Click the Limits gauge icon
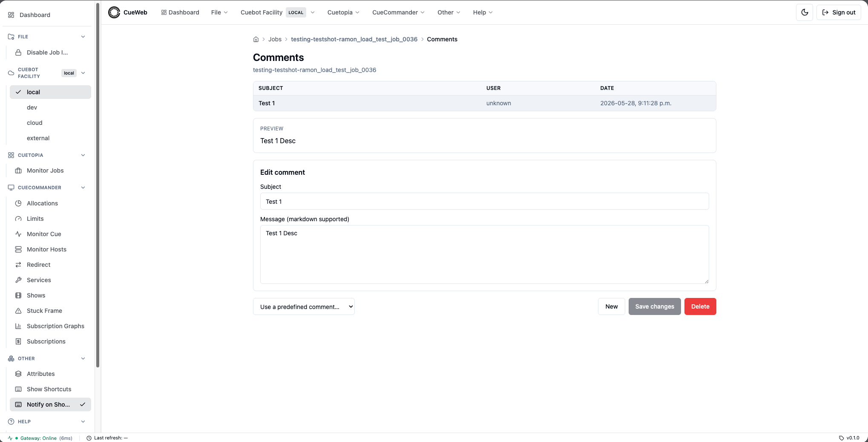 (18, 219)
